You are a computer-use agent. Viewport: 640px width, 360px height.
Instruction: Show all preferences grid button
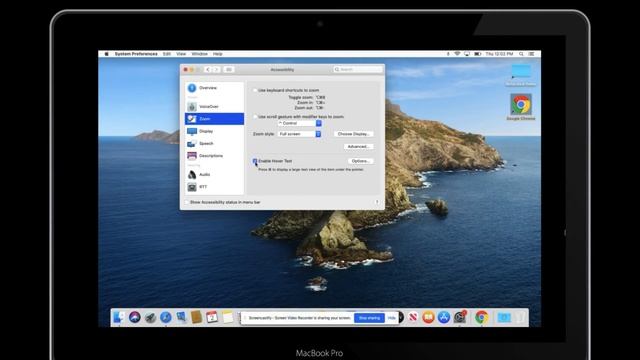coord(229,69)
